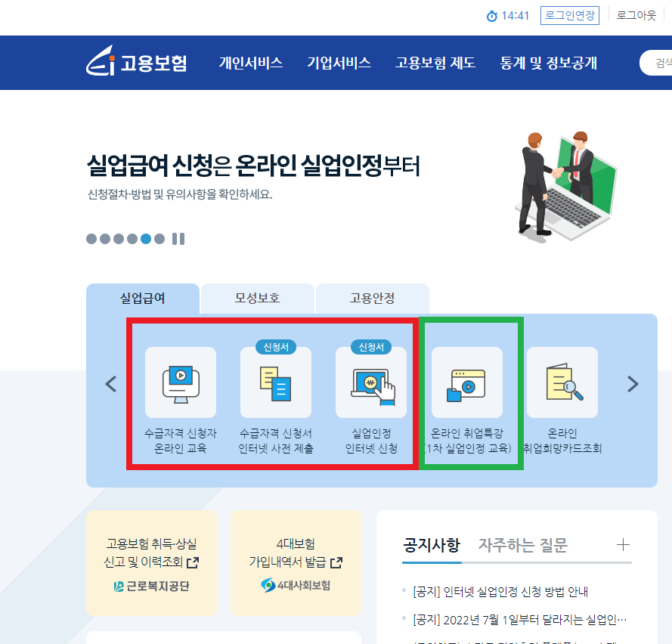Click external link icon beside 가입내역서 발급

pyautogui.click(x=336, y=562)
